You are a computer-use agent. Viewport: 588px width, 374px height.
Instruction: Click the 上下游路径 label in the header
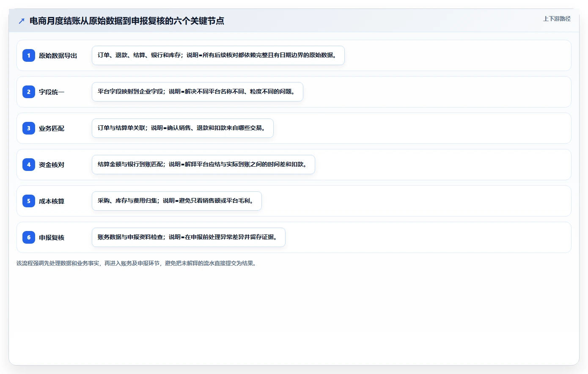[x=557, y=19]
